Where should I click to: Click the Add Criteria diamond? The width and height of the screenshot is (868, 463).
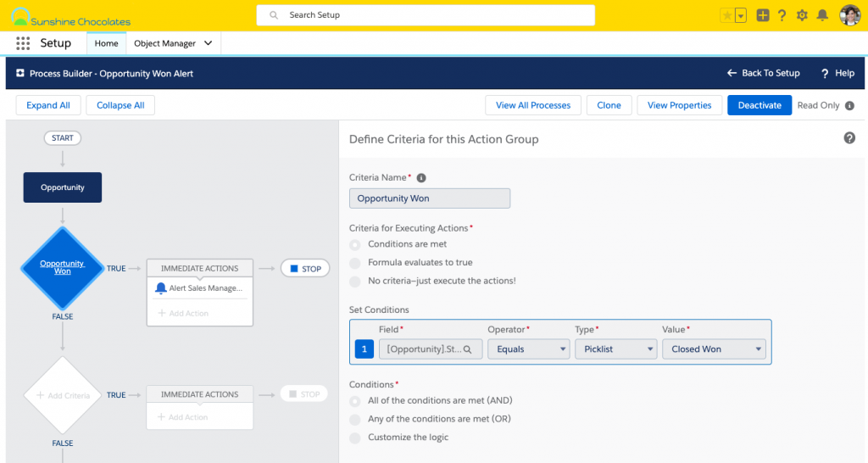[x=63, y=395]
